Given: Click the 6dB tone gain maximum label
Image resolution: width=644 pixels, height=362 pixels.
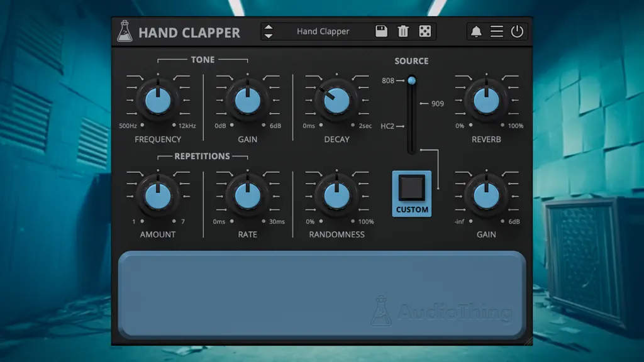Looking at the screenshot, I should [x=275, y=126].
